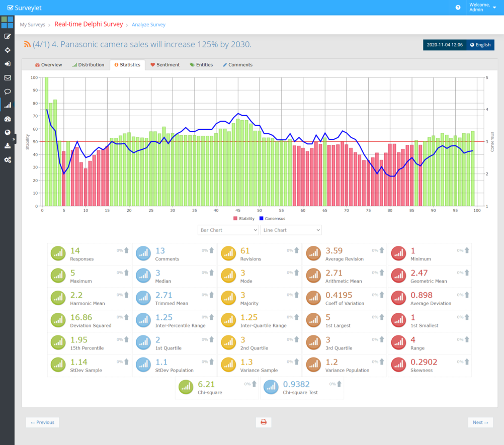Click the speech bubble comments sidebar icon
This screenshot has width=504, height=445.
8,92
